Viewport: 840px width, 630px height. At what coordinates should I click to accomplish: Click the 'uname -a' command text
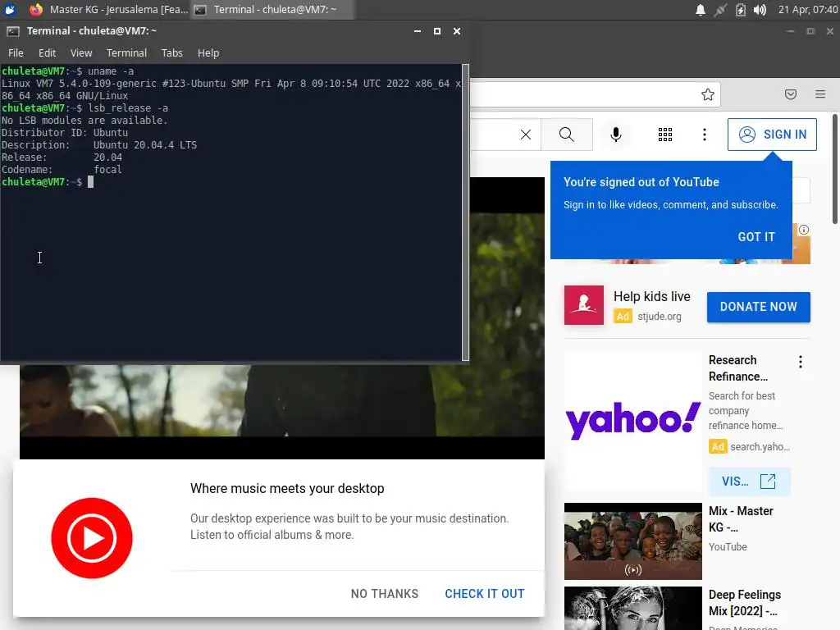pos(111,71)
